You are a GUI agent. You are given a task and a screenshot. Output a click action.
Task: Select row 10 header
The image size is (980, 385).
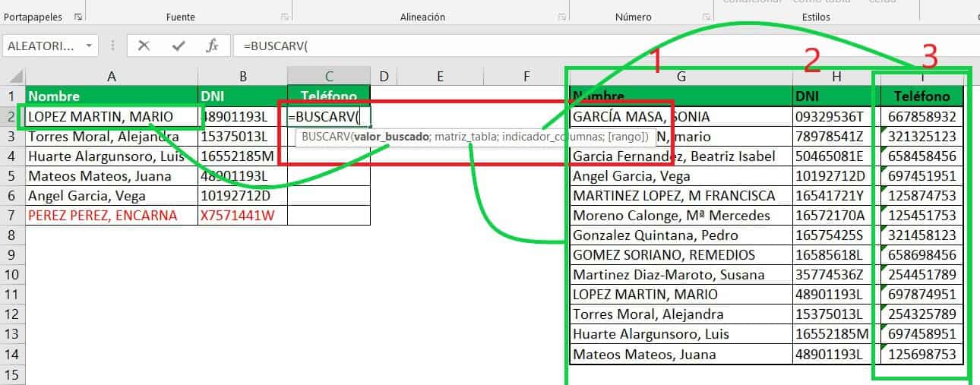tap(12, 275)
